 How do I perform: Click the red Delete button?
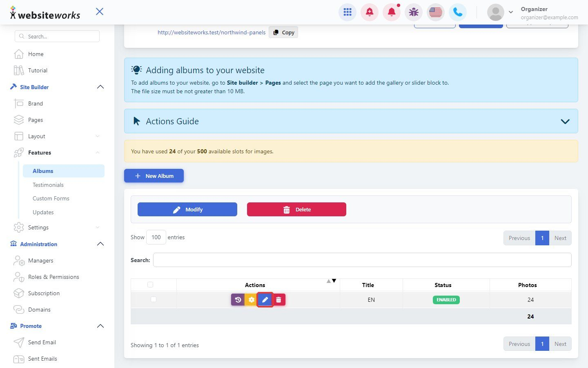(296, 209)
